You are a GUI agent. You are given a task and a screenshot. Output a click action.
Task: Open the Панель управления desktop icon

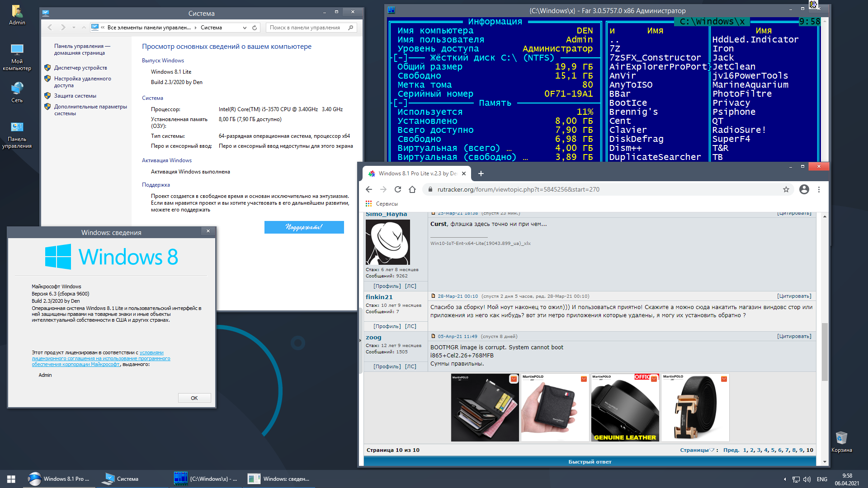(x=17, y=135)
